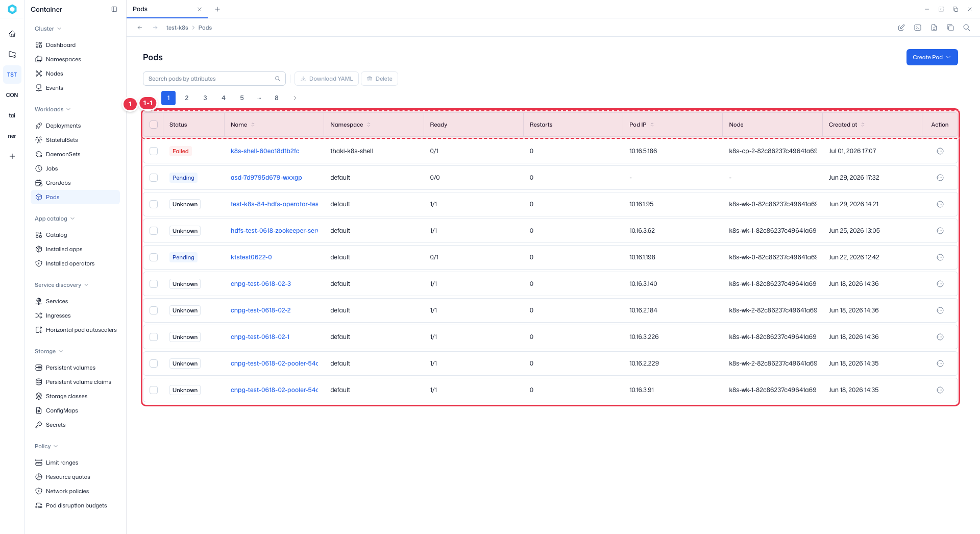
Task: Collapse the Service discovery section
Action: (x=61, y=285)
